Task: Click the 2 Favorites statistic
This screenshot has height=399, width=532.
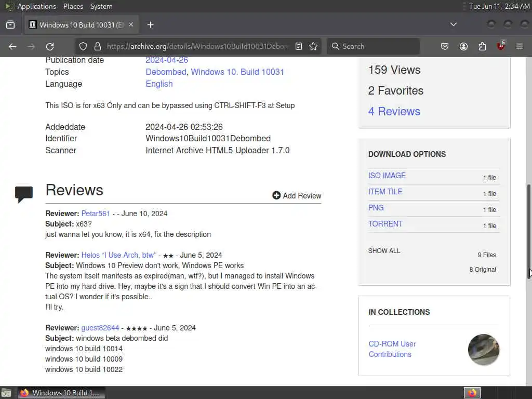Action: coord(395,90)
